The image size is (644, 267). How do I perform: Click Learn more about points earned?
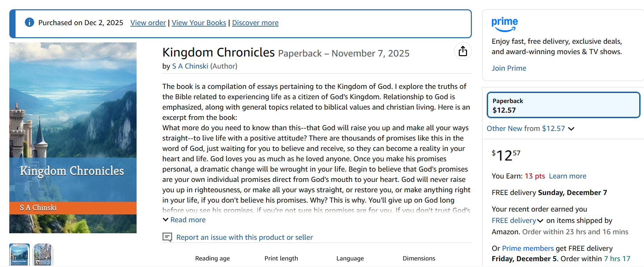point(567,176)
